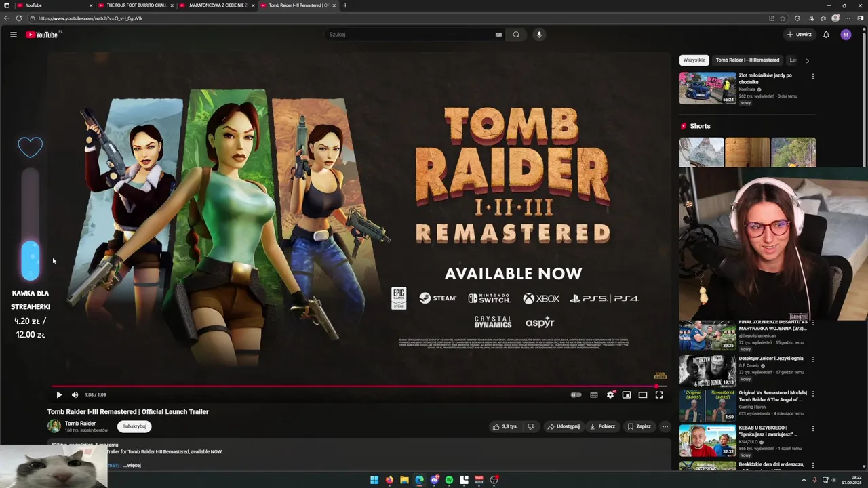Click the search magnifier button
The image size is (868, 488).
pos(516,35)
